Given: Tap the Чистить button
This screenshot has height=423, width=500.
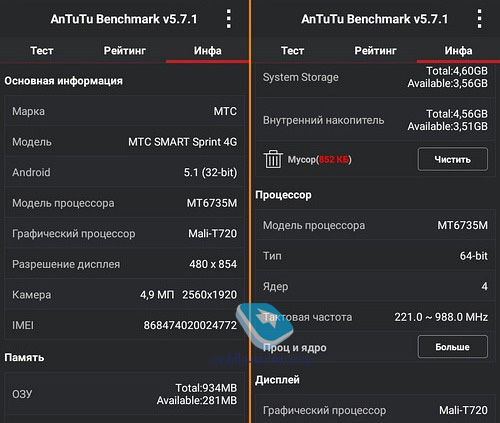Looking at the screenshot, I should [452, 159].
